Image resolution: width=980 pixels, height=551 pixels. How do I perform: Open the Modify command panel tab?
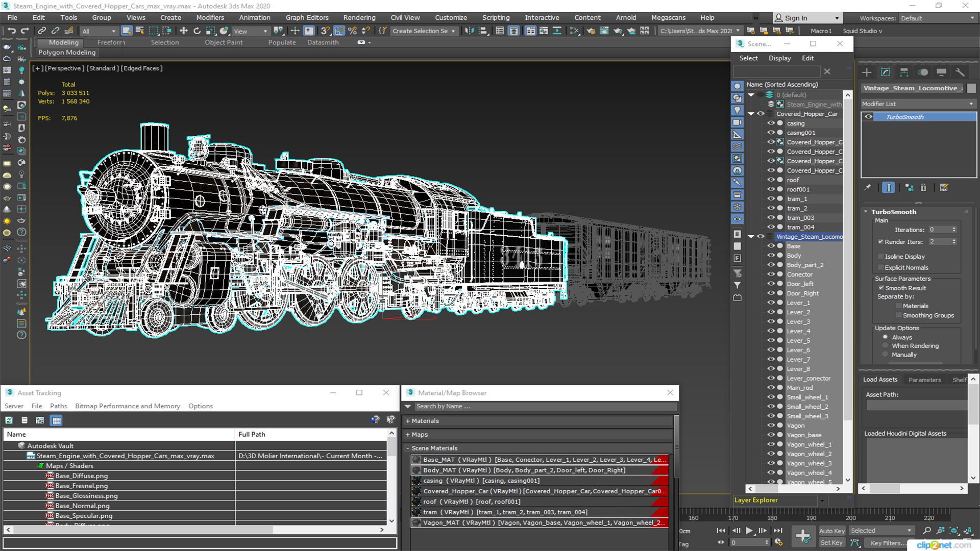[x=886, y=72]
